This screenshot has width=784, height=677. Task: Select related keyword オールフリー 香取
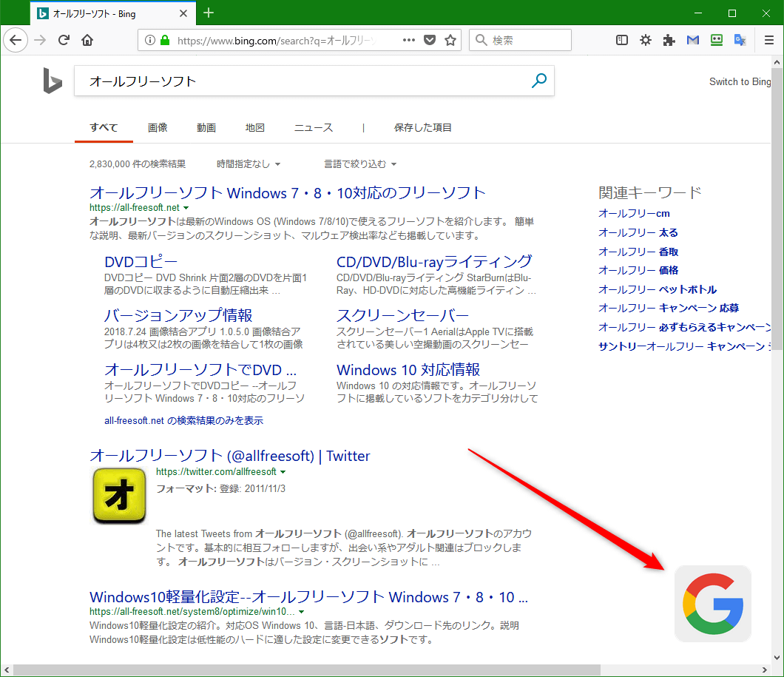pos(638,252)
